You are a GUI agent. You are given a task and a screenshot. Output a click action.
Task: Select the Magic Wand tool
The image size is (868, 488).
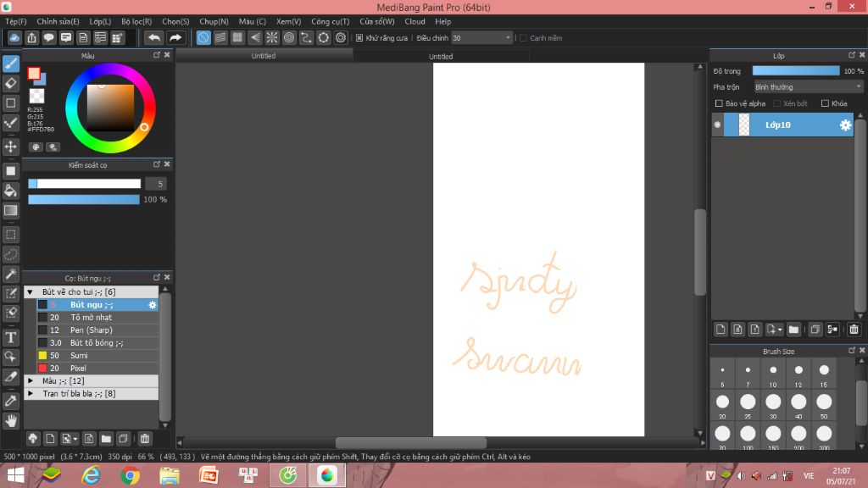tap(10, 274)
